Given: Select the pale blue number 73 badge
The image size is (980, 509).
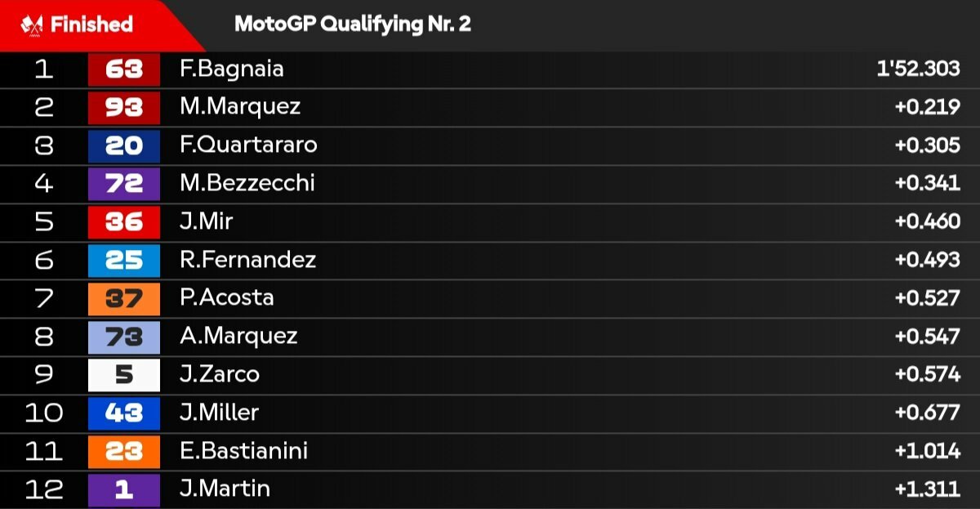Looking at the screenshot, I should [x=124, y=337].
